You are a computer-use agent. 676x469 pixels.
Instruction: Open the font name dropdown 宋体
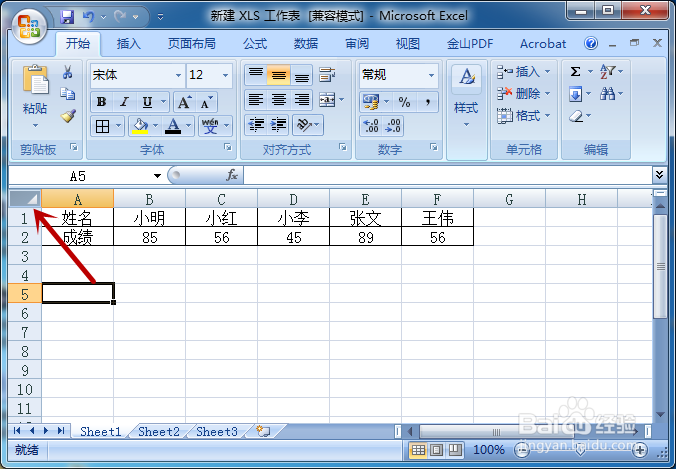point(178,75)
